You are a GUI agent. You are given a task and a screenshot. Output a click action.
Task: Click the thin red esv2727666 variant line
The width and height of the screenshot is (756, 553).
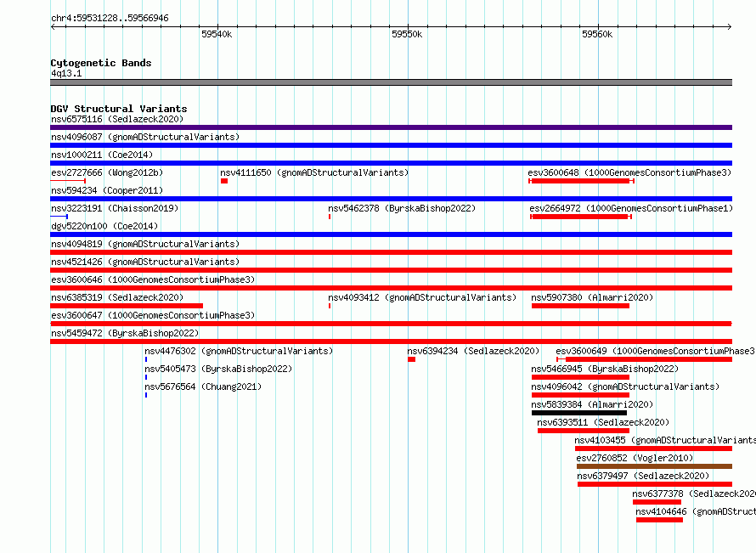pos(68,181)
